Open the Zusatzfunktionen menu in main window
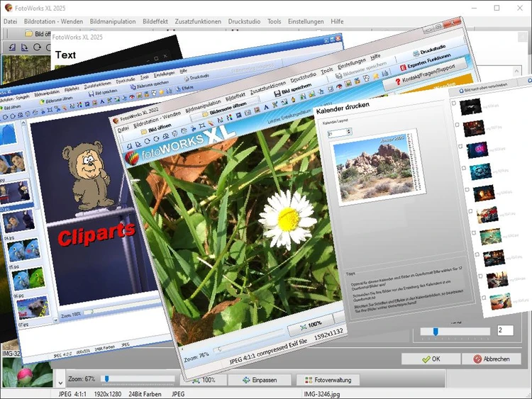This screenshot has height=399, width=532. point(198,21)
